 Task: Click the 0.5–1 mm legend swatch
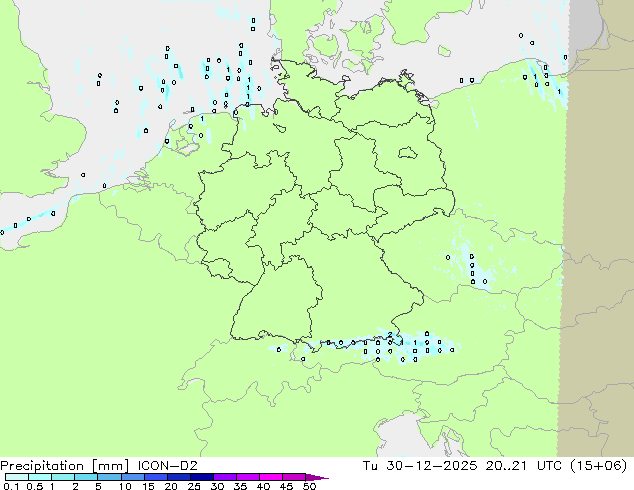coord(40,477)
